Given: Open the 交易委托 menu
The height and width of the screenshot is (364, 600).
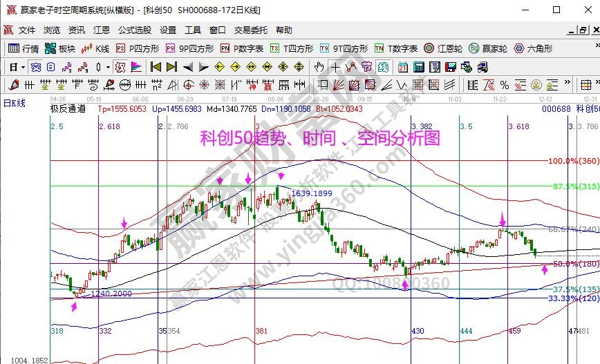Looking at the screenshot, I should [250, 30].
